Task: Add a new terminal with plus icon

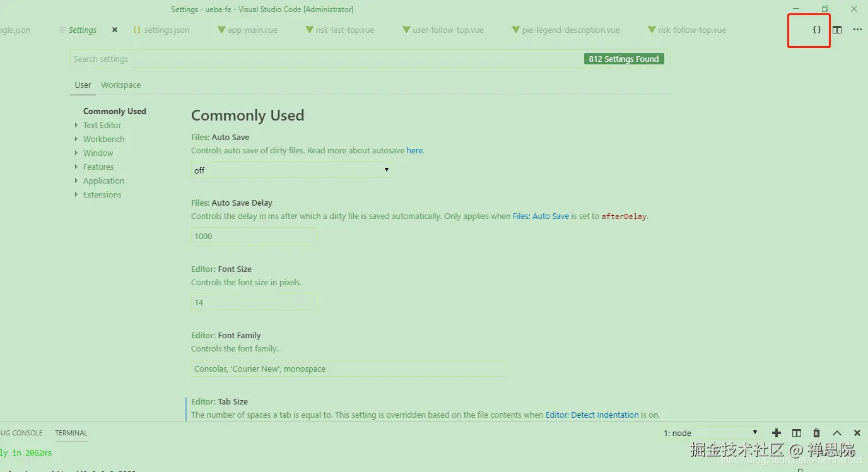Action: (777, 433)
